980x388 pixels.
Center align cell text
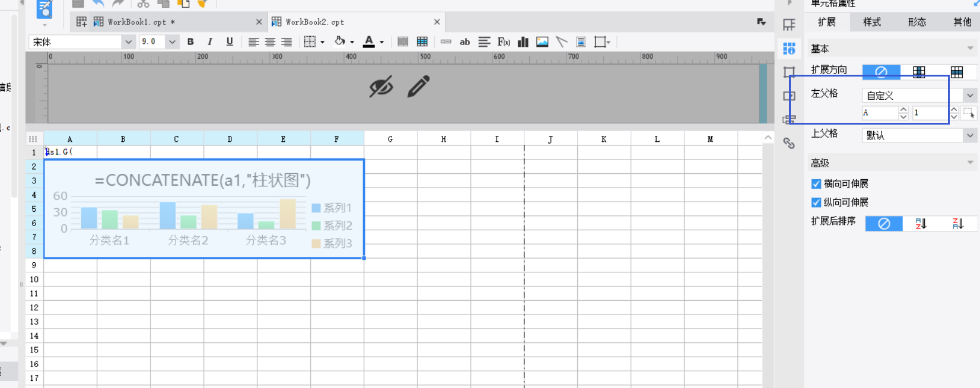point(270,42)
